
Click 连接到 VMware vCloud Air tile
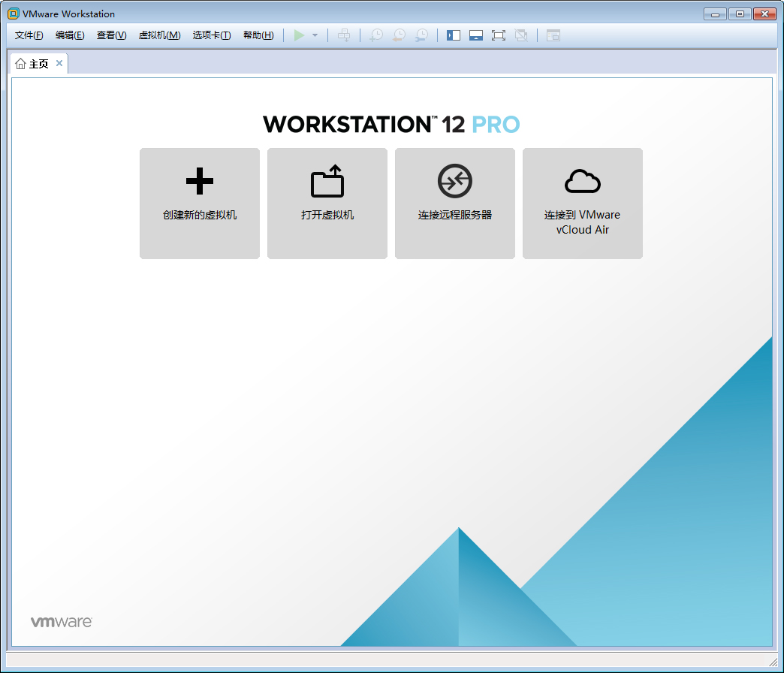[x=582, y=204]
